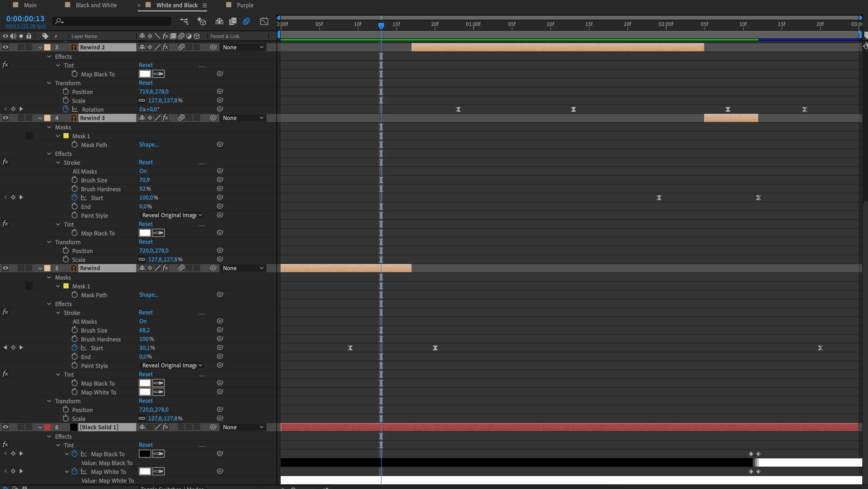Reset the Tint effect on Rewind 2
The height and width of the screenshot is (489, 868).
point(146,65)
